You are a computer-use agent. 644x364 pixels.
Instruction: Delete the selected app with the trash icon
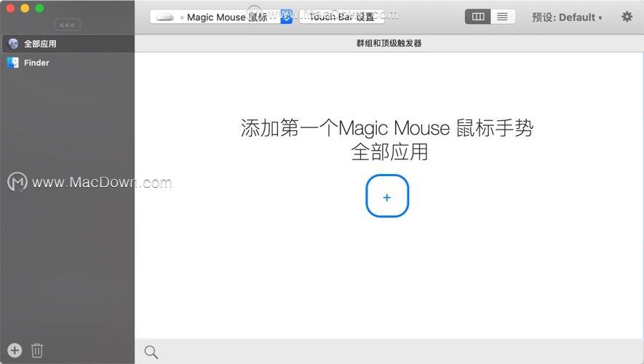click(x=37, y=350)
